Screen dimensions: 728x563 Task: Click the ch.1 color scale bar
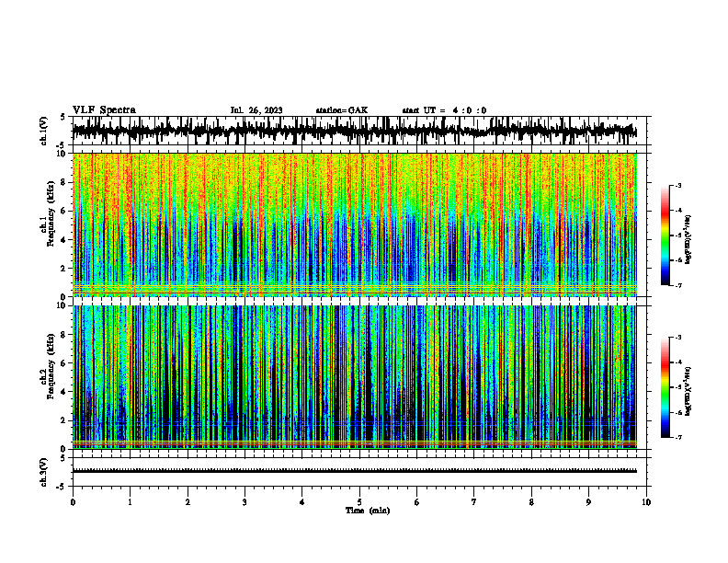click(x=665, y=235)
